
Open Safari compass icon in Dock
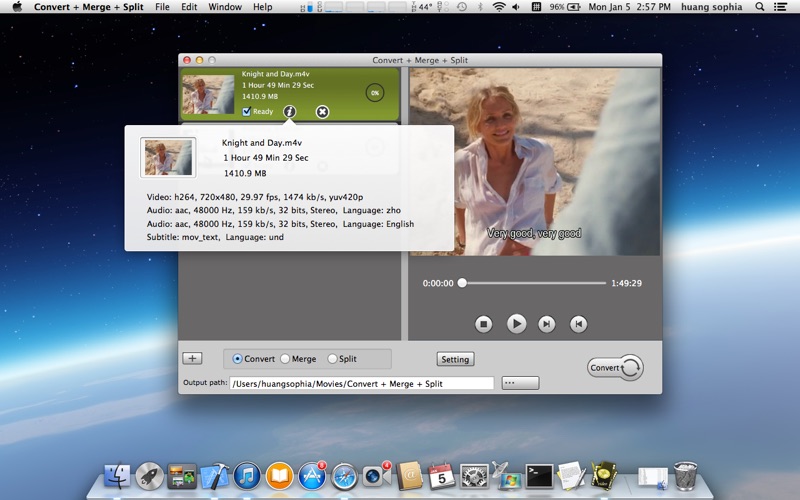(x=344, y=477)
